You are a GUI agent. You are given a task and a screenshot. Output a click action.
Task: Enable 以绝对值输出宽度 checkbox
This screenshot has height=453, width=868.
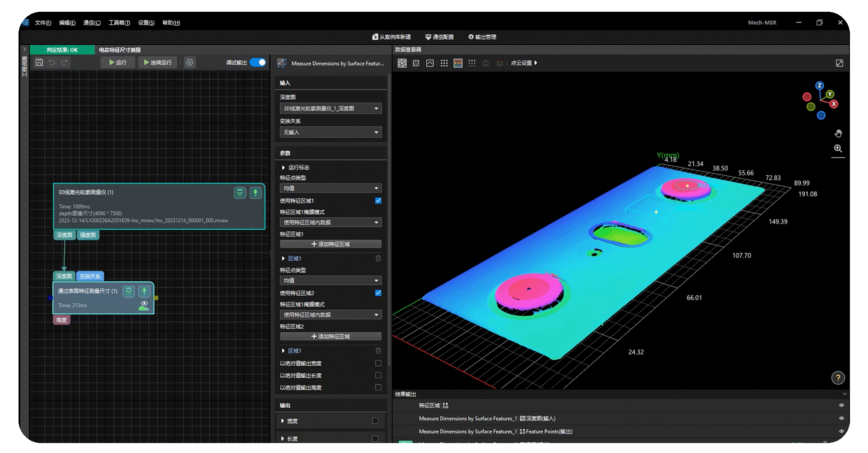click(378, 363)
